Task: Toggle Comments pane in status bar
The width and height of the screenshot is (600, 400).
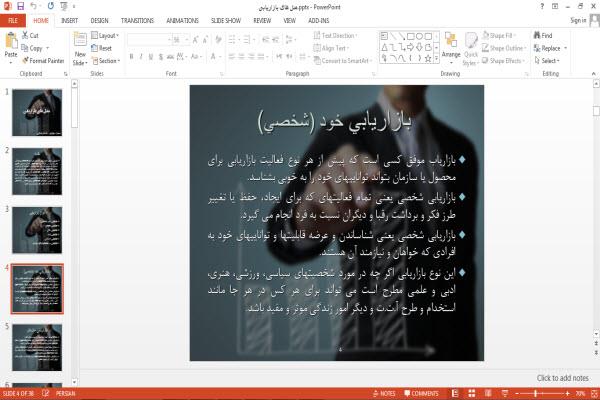Action: tap(421, 393)
